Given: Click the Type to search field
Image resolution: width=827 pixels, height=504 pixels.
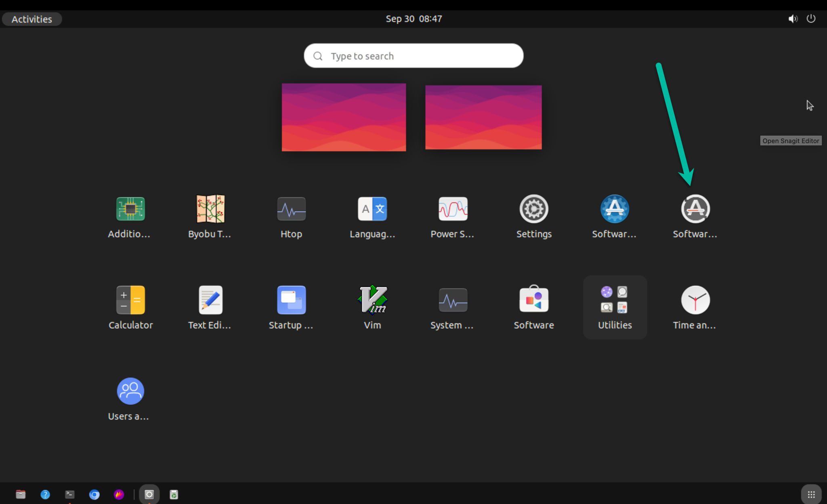Looking at the screenshot, I should pos(413,56).
